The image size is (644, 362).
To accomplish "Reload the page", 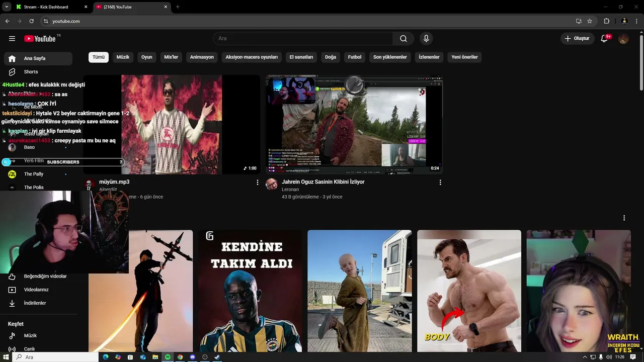I will pyautogui.click(x=31, y=21).
